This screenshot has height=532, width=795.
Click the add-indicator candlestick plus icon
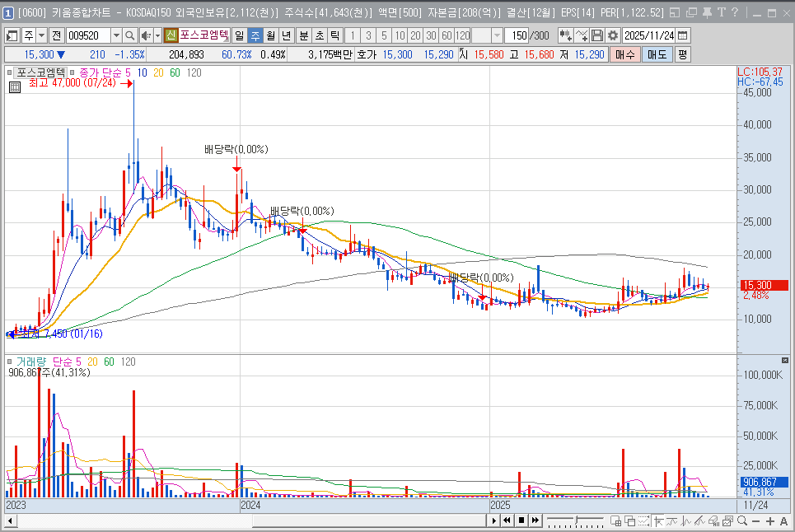(565, 35)
